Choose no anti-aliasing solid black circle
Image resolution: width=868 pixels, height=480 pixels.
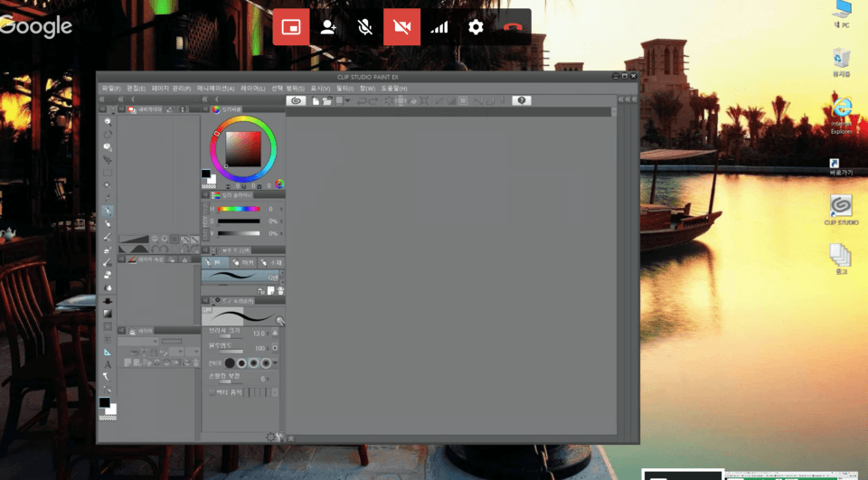(x=230, y=363)
